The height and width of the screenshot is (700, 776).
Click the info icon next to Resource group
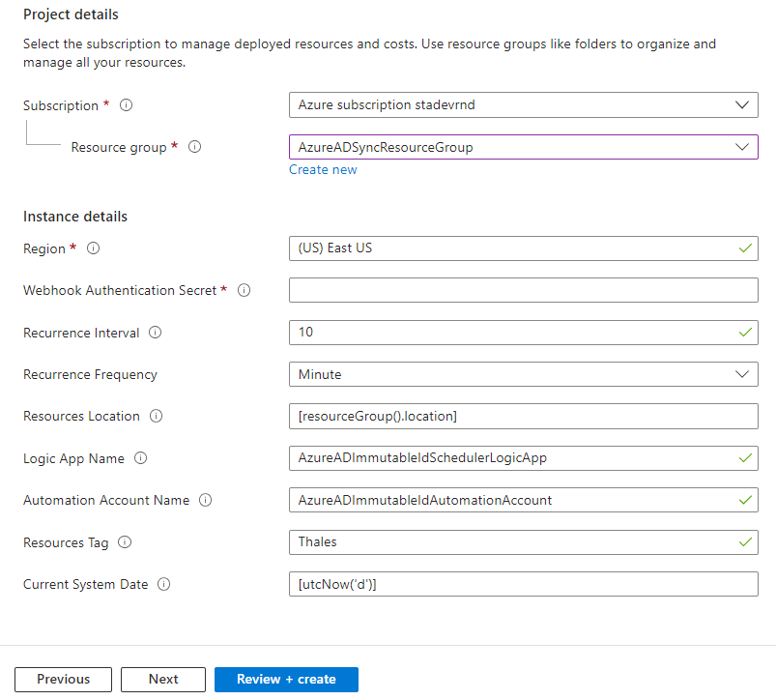[x=194, y=147]
